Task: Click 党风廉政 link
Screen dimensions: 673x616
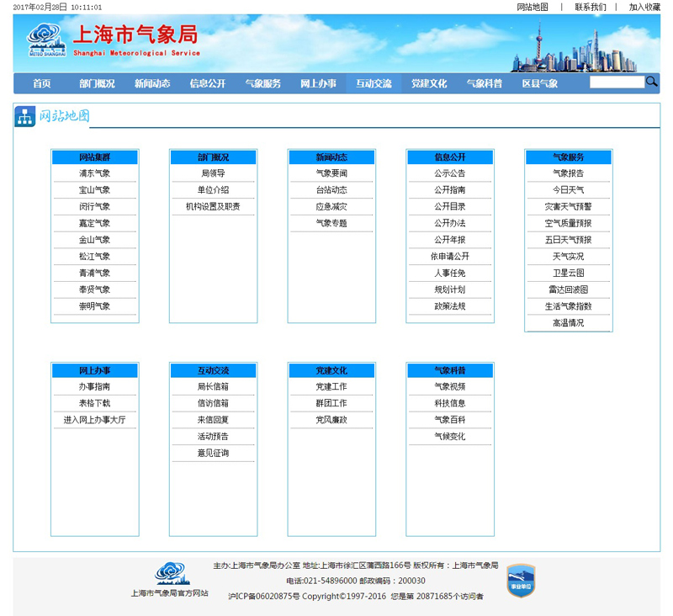Action: pos(331,420)
